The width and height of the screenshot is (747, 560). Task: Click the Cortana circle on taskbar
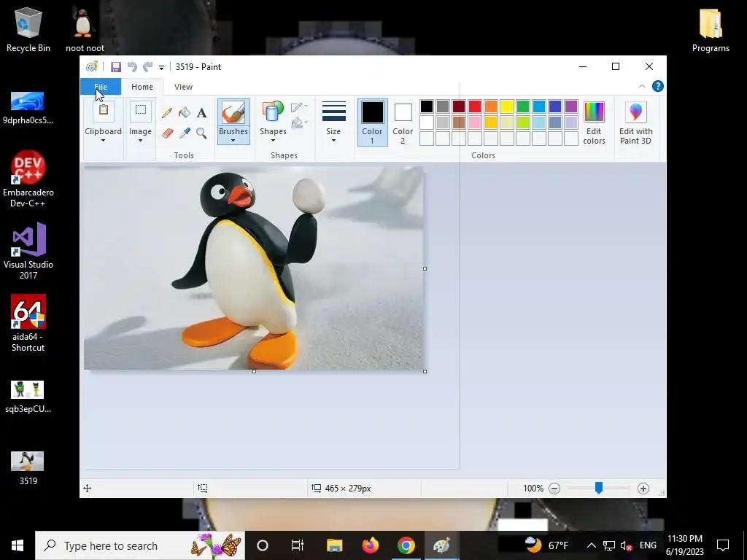(263, 545)
